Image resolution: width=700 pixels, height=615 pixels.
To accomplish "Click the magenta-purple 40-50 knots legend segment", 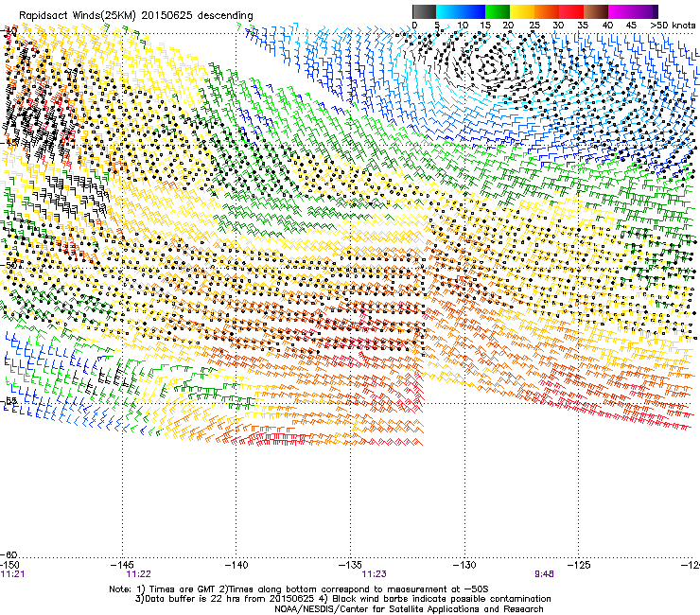I will click(633, 11).
